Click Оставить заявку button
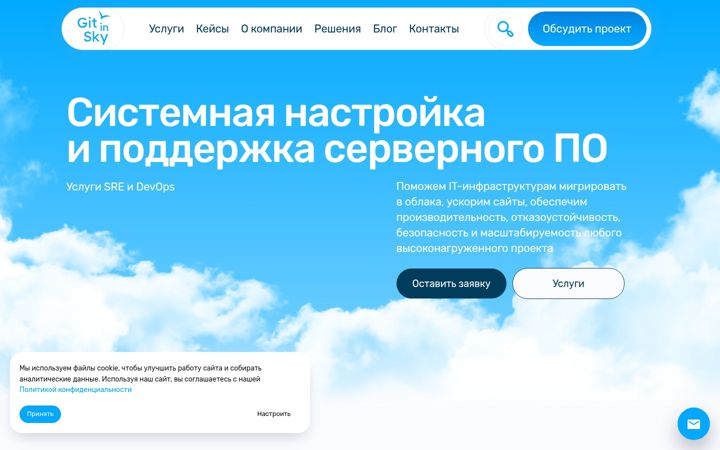The image size is (720, 450). 451,283
